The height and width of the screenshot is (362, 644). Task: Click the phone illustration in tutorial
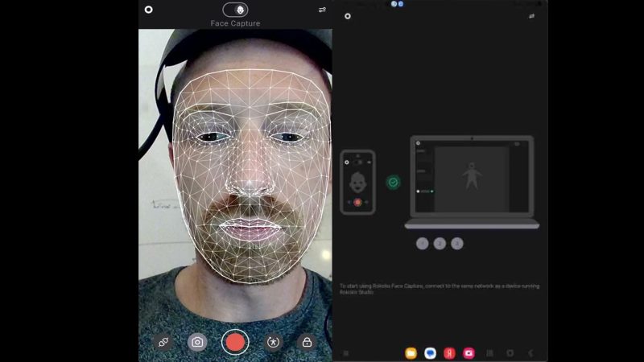pyautogui.click(x=357, y=182)
